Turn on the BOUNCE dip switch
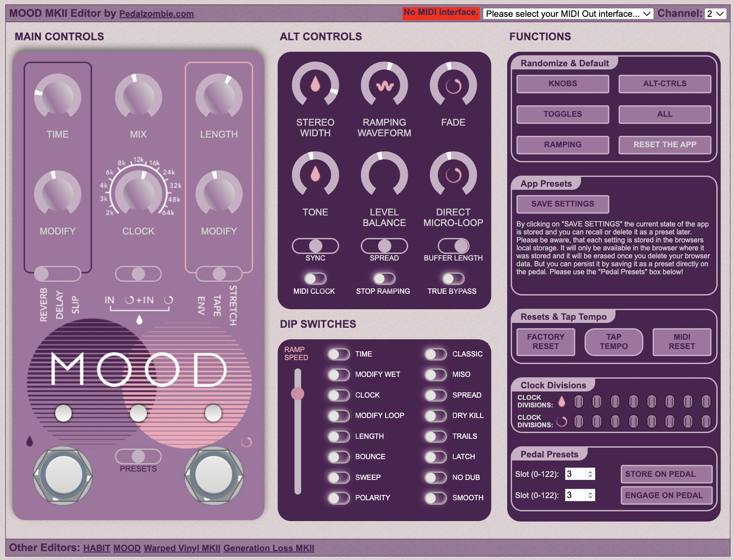The image size is (734, 560). coord(339,457)
